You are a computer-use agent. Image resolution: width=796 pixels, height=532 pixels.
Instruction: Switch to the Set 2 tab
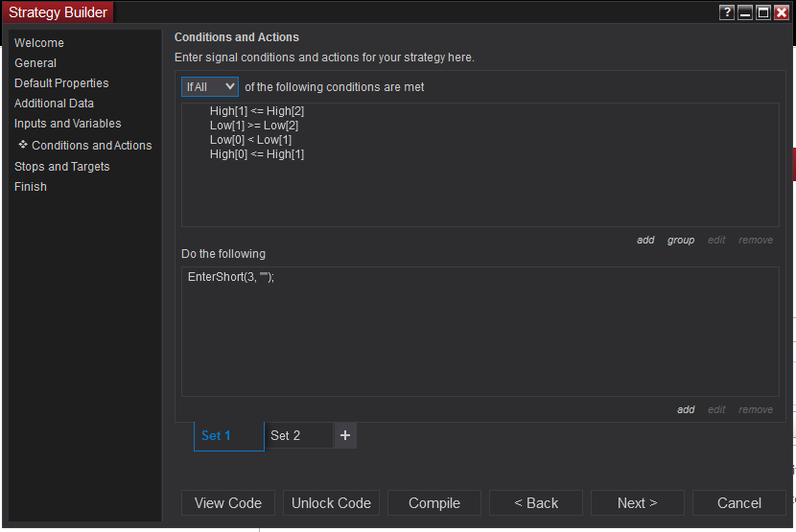tap(286, 435)
